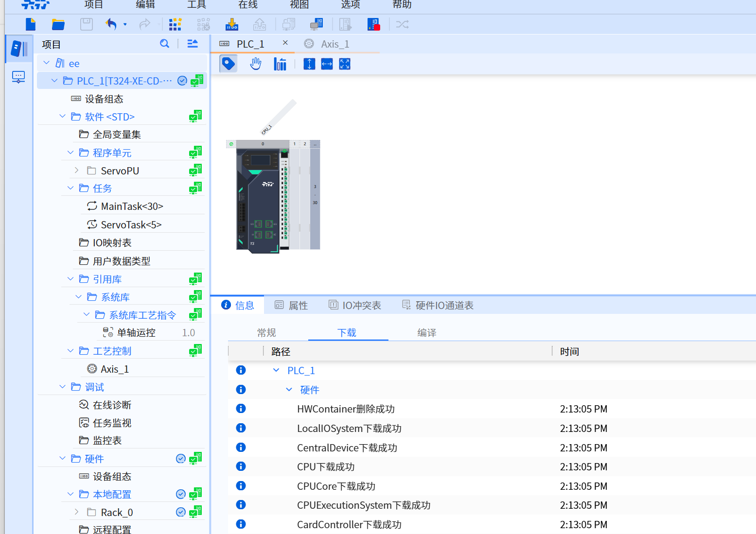This screenshot has width=756, height=534.
Task: Click the stop PLC icon with red square
Action: 373,24
